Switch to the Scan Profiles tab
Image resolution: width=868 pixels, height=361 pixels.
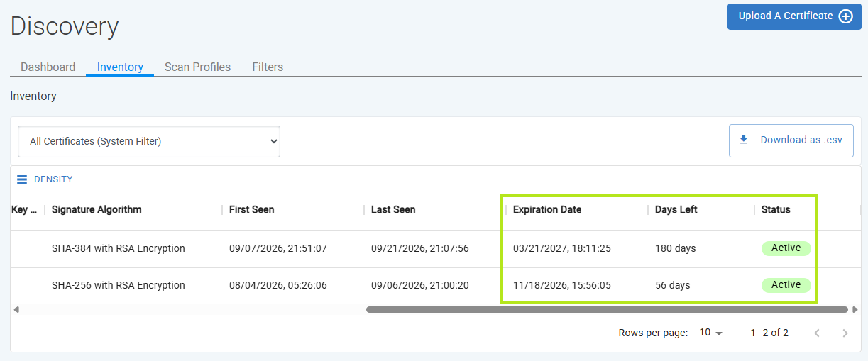coord(197,67)
